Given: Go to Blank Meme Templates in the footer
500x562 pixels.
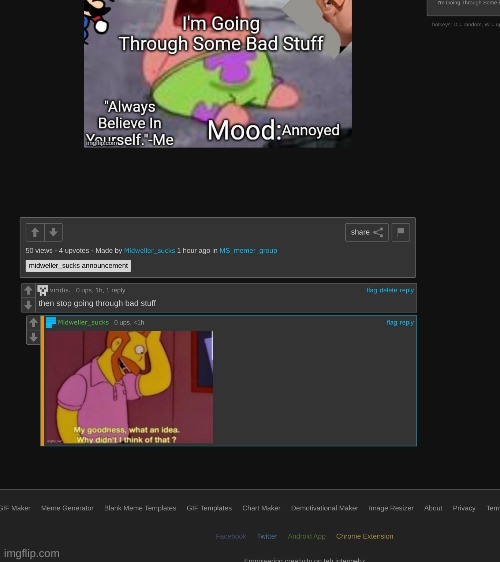Looking at the screenshot, I should [140, 508].
